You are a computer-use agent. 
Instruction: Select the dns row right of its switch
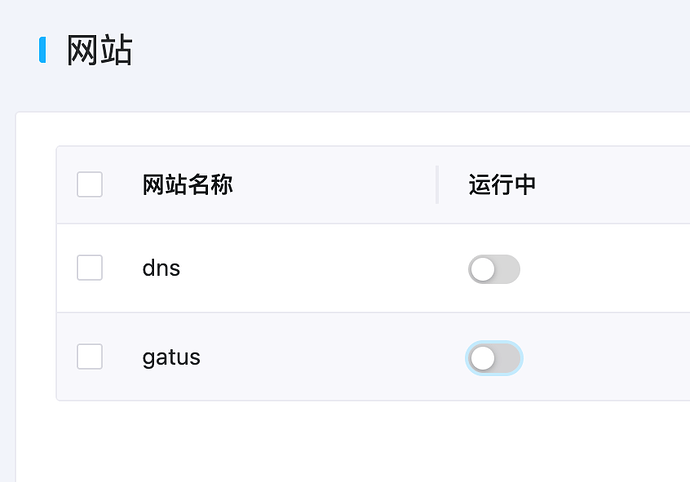610,269
